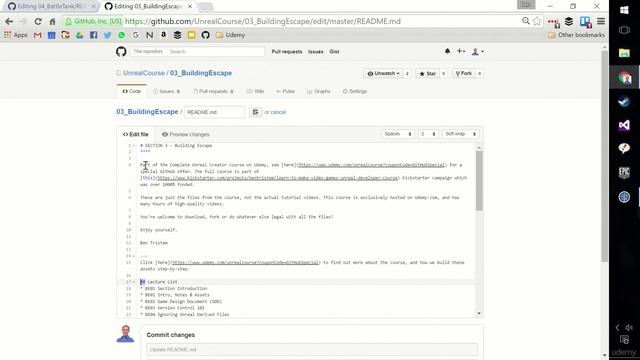Image resolution: width=640 pixels, height=360 pixels.
Task: View notifications bell icon on GitHub
Action: (447, 51)
